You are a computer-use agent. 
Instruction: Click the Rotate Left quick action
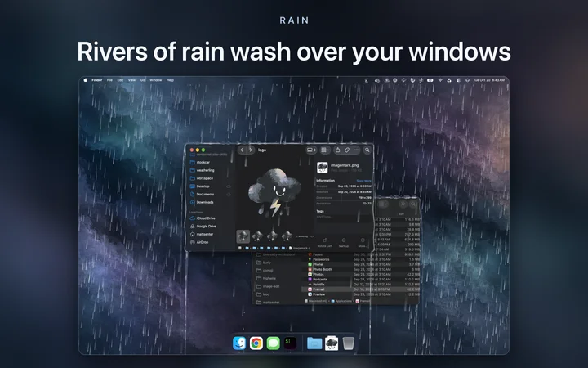tap(325, 242)
